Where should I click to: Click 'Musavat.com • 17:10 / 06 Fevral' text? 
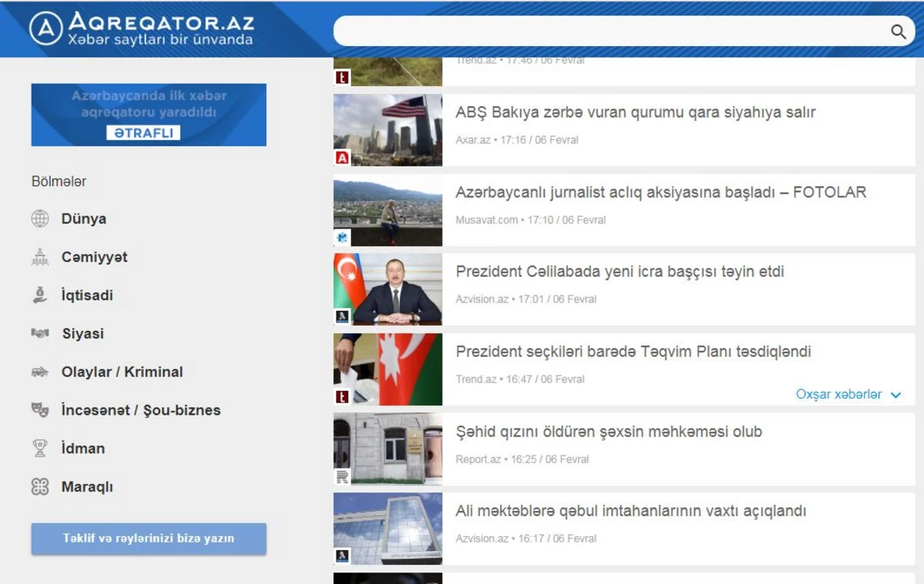(x=531, y=220)
